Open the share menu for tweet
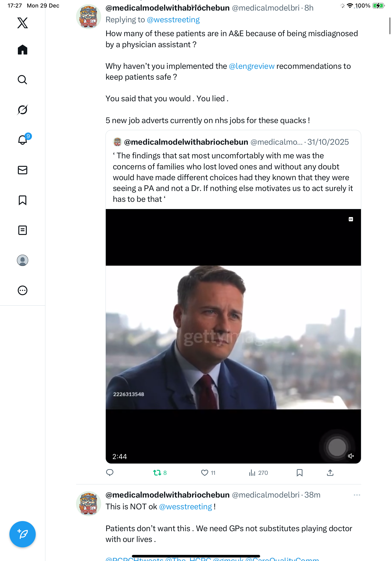Viewport: 392px width, 561px height. point(330,473)
